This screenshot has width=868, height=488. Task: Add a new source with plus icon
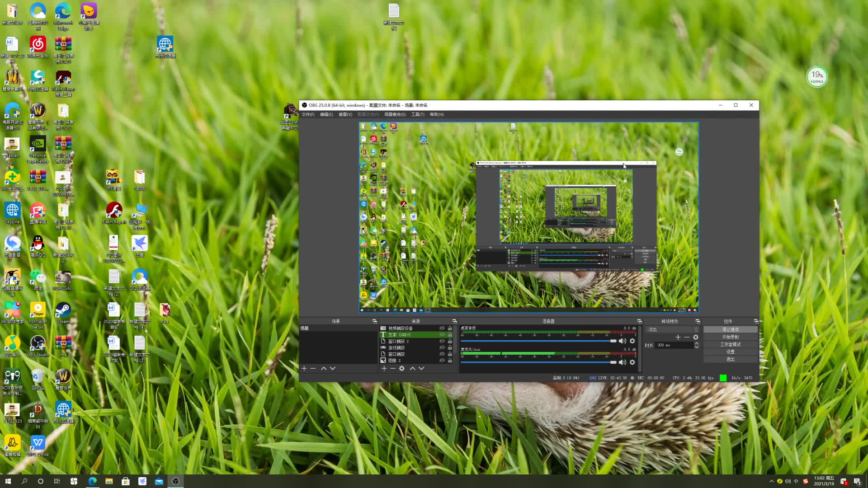(384, 369)
